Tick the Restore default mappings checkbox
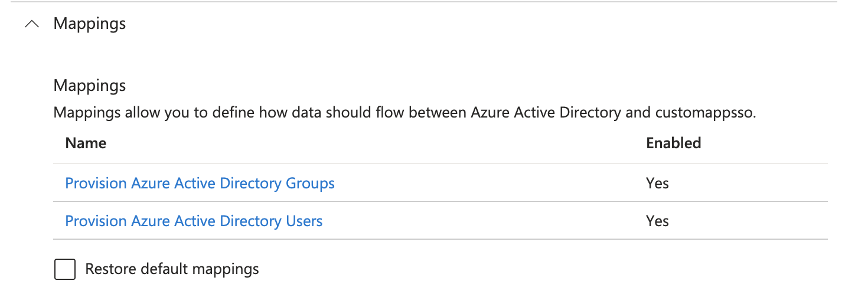This screenshot has width=868, height=300. click(x=65, y=270)
